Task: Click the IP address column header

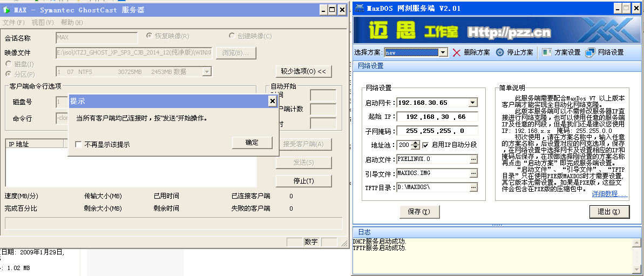Action: (x=35, y=144)
